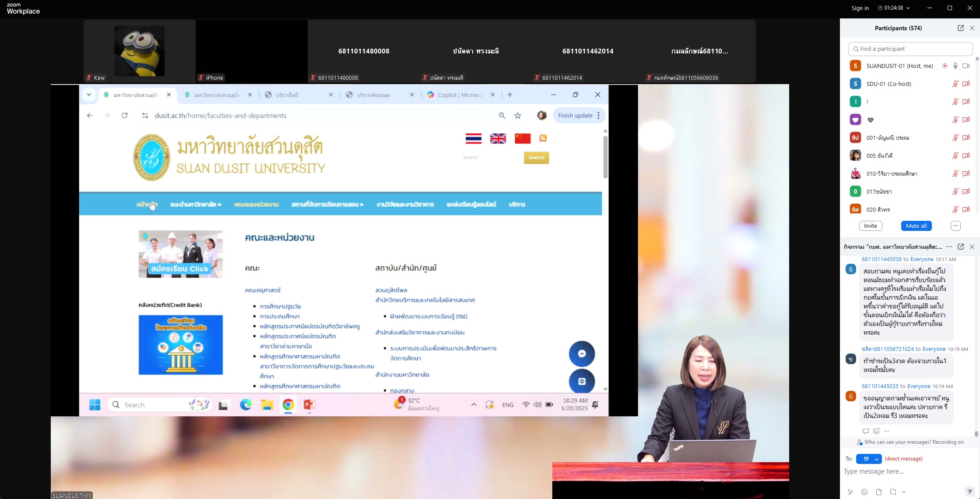980x499 pixels.
Task: Click the Finish update button in shared Chrome
Action: tap(575, 116)
